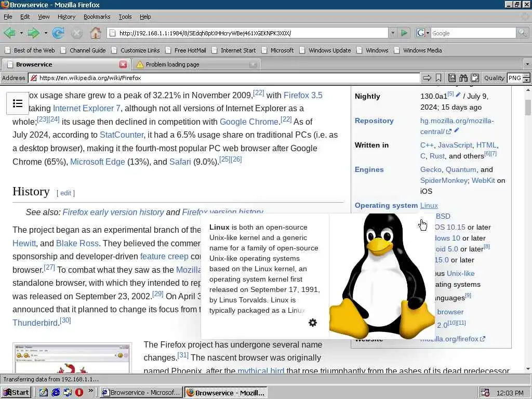Viewport: 532px width, 399px height.
Task: Decrease Quality using the down stepper
Action: [526, 81]
